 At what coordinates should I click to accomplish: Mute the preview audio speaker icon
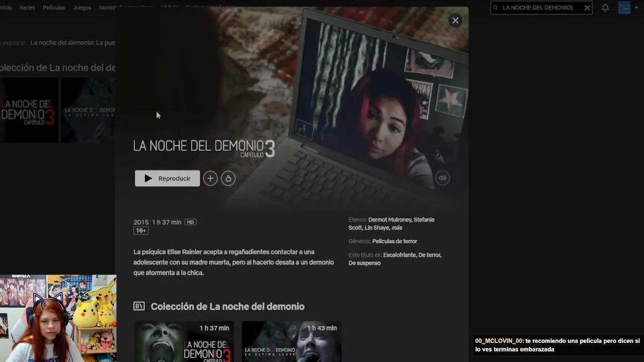[x=442, y=178]
